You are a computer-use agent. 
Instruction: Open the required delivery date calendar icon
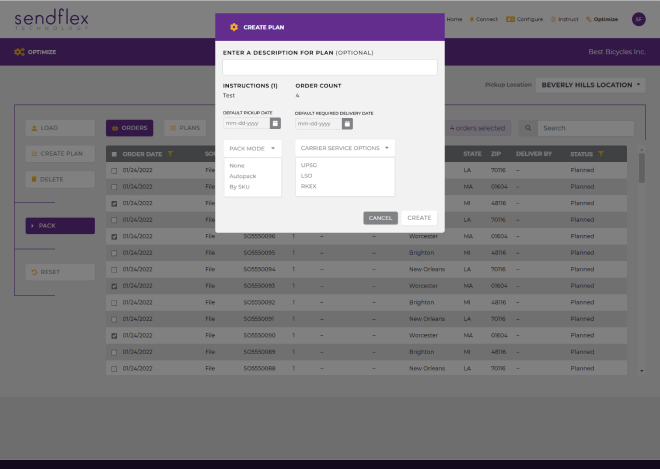347,124
